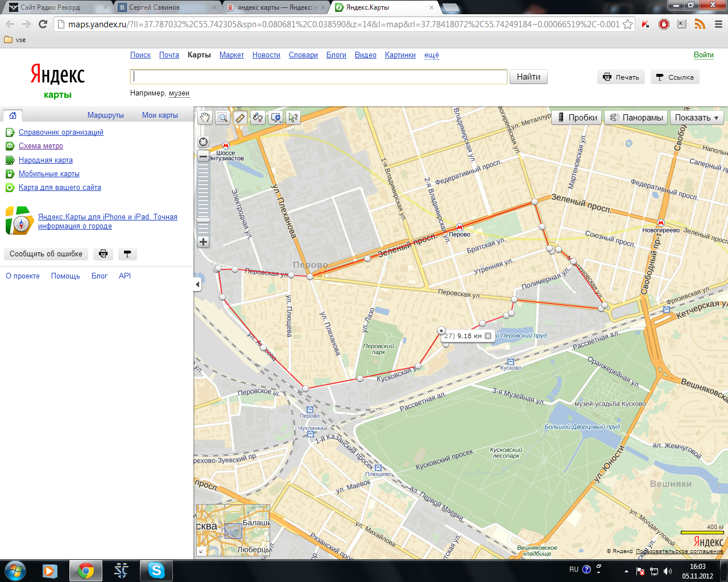The image size is (728, 582).
Task: Open the API footer link
Action: [x=125, y=276]
